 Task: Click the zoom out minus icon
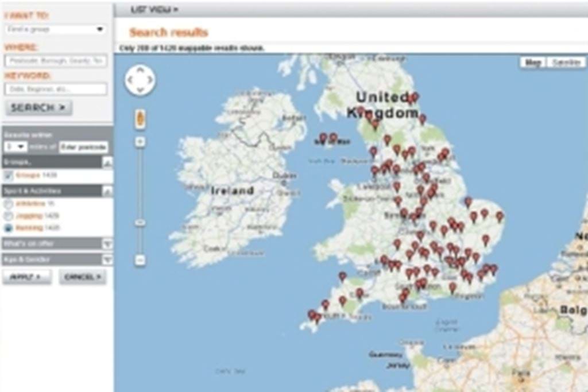click(x=141, y=259)
